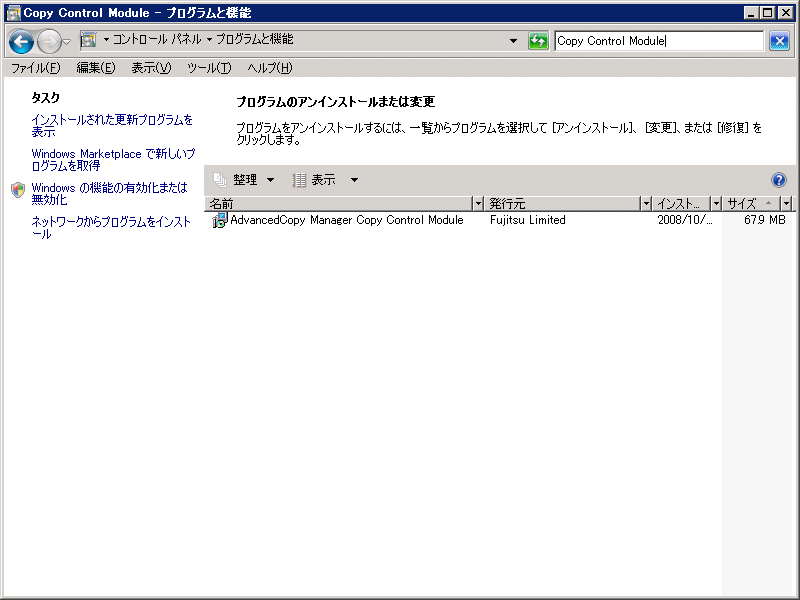Expand the 表示 views dropdown arrow
The width and height of the screenshot is (800, 600).
pos(354,180)
